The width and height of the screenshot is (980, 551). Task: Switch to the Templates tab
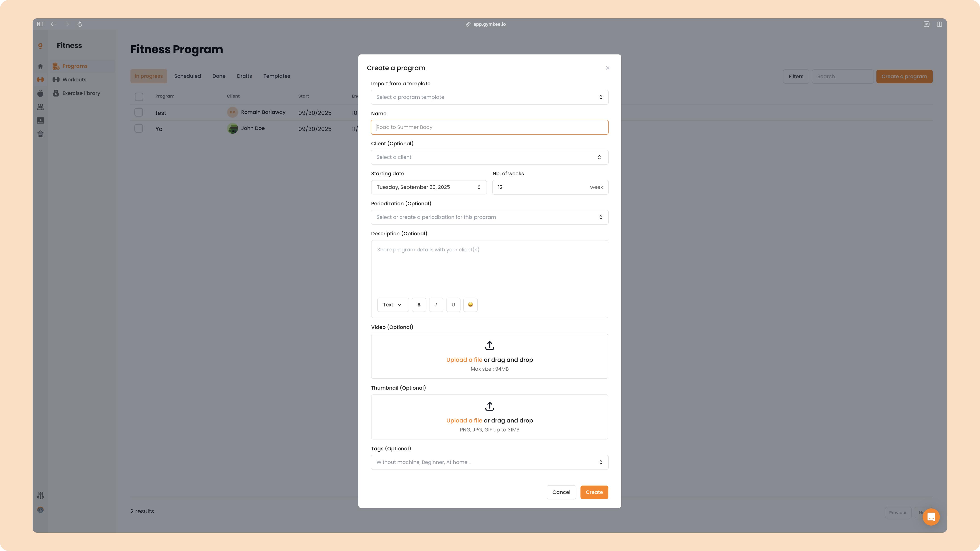277,76
